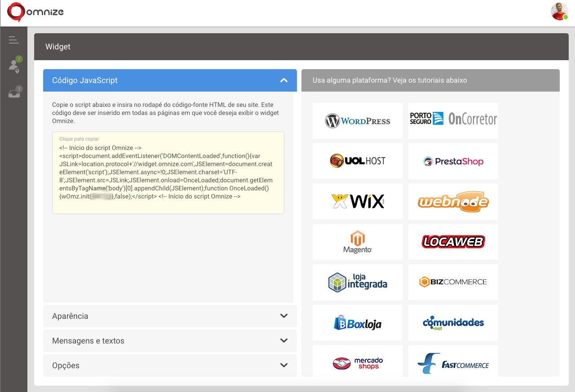Click the Código JavaScript header title
This screenshot has height=392, width=575.
(x=85, y=80)
